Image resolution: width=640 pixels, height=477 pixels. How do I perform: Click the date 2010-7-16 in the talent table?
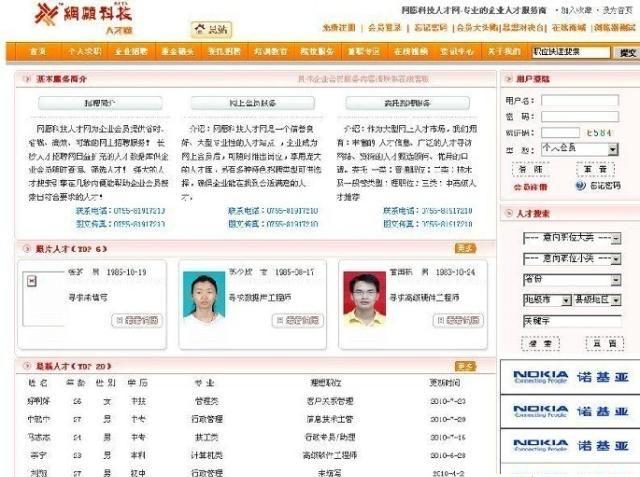[448, 437]
